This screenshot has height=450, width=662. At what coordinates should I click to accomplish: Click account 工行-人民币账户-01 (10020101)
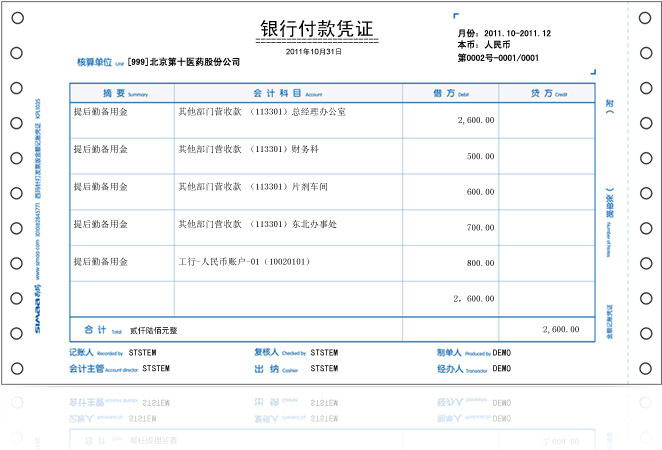click(x=244, y=262)
